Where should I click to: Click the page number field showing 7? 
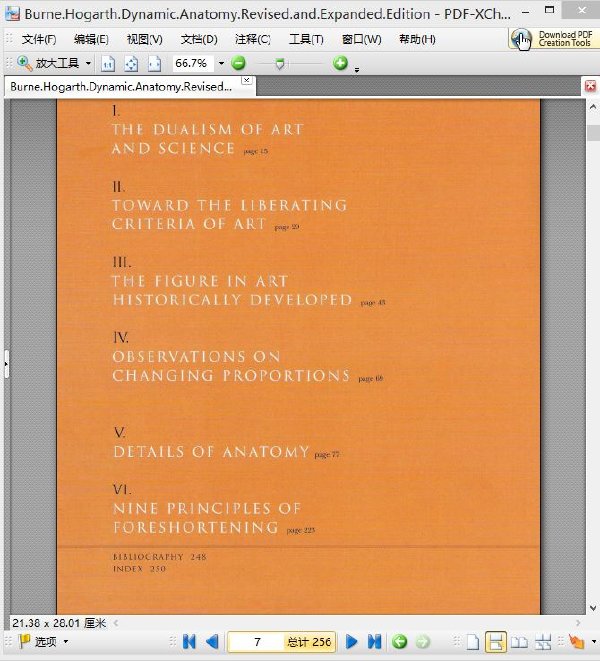[x=257, y=642]
